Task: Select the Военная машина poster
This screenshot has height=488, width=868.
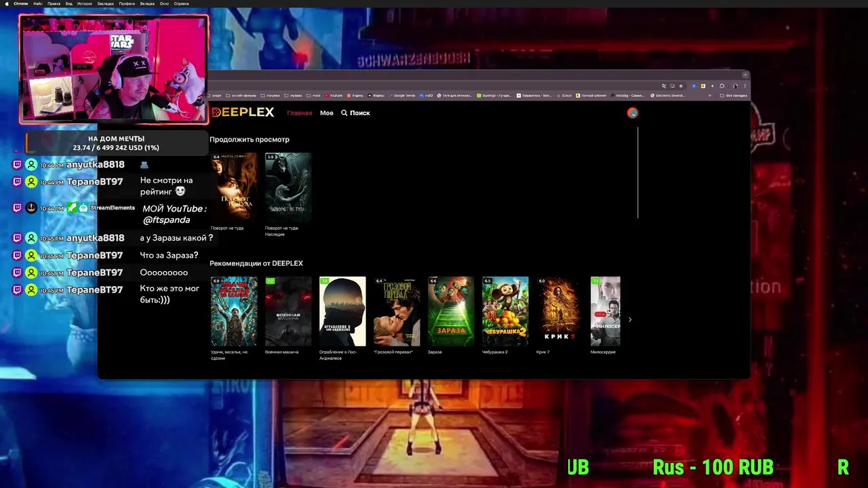Action: tap(288, 311)
